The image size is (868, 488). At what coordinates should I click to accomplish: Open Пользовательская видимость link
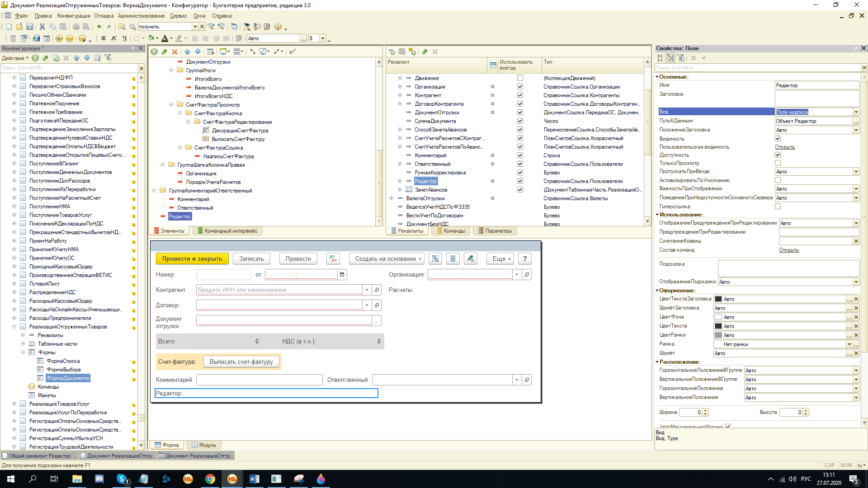point(785,147)
